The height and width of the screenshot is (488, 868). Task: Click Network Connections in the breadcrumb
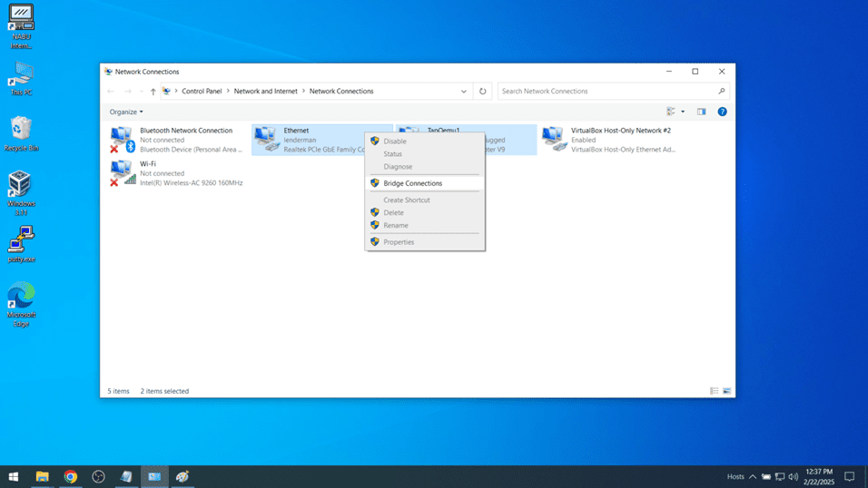(341, 92)
